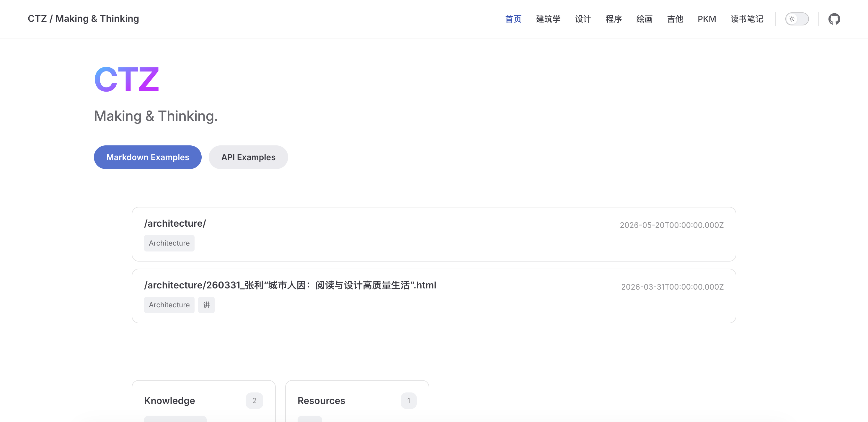Open the Resources category card heading
Screen dimensions: 868x422
(321, 400)
